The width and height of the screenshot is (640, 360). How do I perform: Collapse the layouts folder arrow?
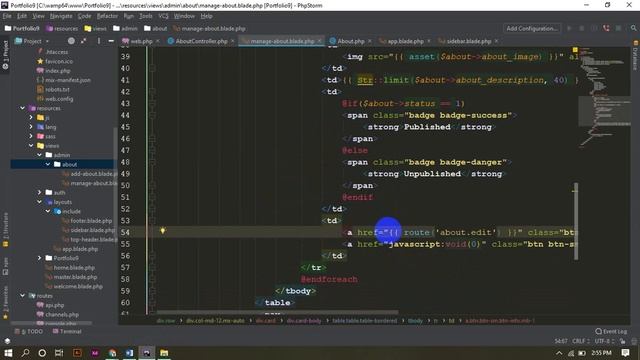click(40, 202)
